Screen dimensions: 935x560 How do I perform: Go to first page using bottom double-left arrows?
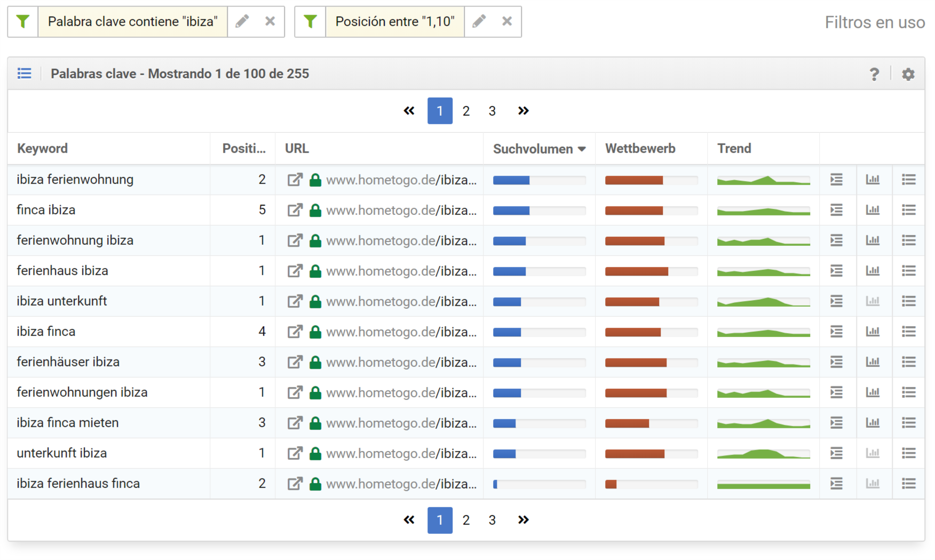tap(409, 520)
